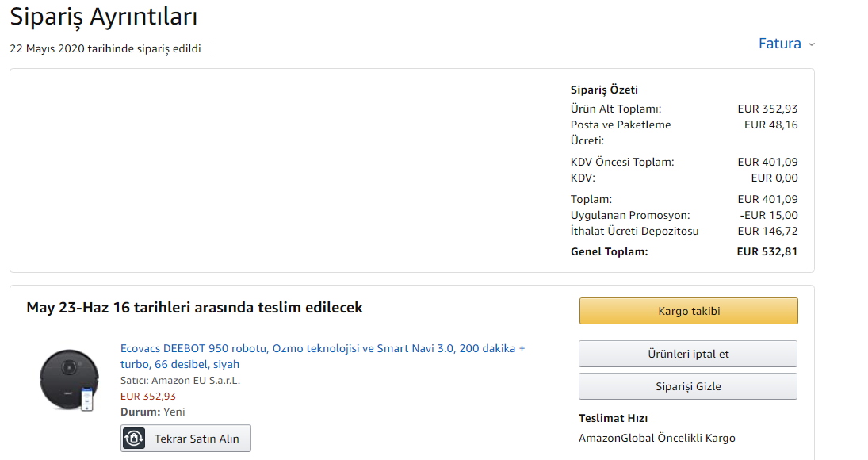Click the May 23-Haz 16 delivery heading
868x460 pixels.
pos(194,307)
